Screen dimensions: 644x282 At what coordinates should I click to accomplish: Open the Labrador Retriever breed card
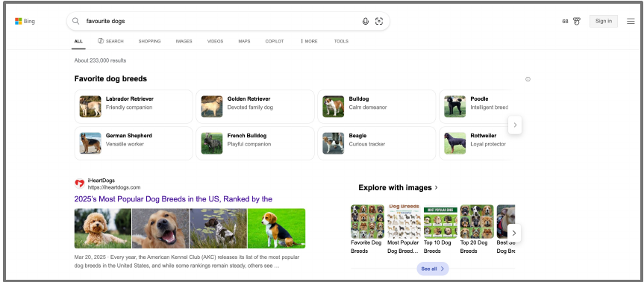click(x=134, y=107)
